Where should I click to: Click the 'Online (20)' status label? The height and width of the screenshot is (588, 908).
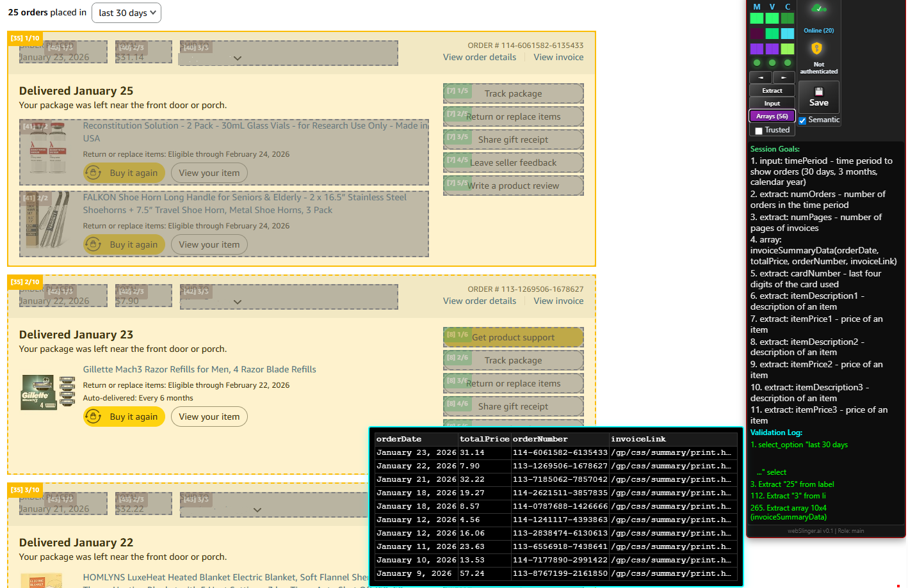tap(819, 31)
